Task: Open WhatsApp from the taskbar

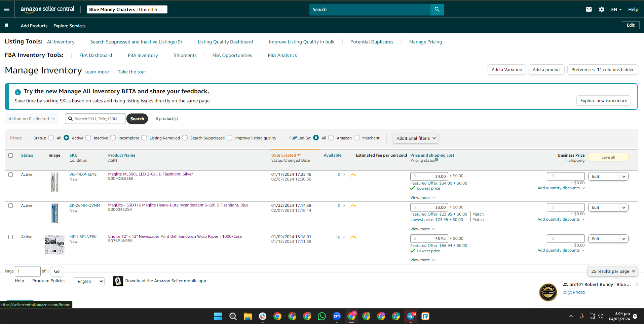Action: (322, 316)
